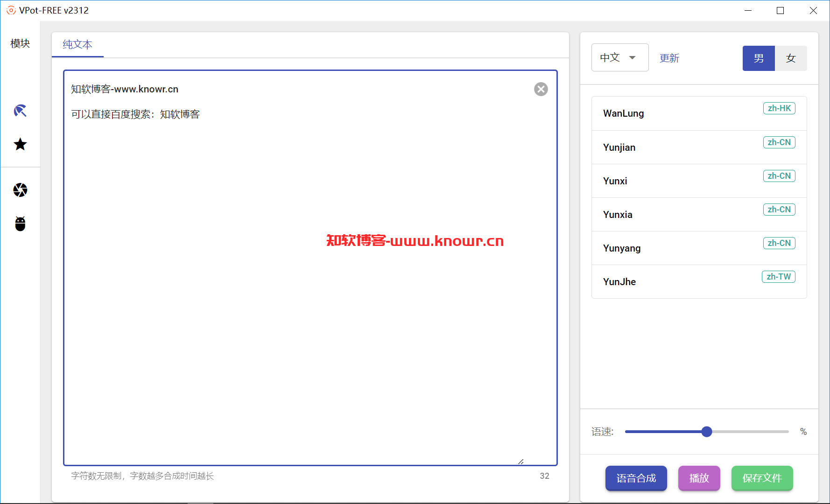Image resolution: width=830 pixels, height=504 pixels.
Task: Click the zh-CN tag on Yunjian
Action: (x=779, y=142)
